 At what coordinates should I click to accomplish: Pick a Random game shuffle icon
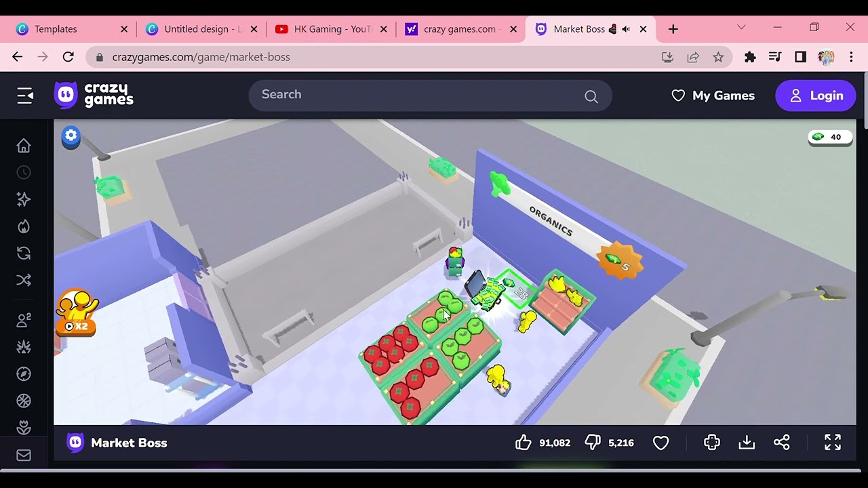(24, 280)
